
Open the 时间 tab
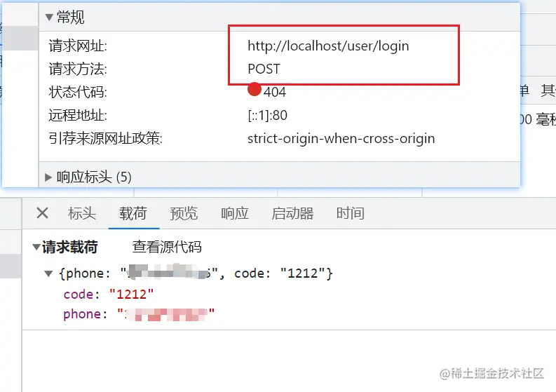pyautogui.click(x=351, y=214)
